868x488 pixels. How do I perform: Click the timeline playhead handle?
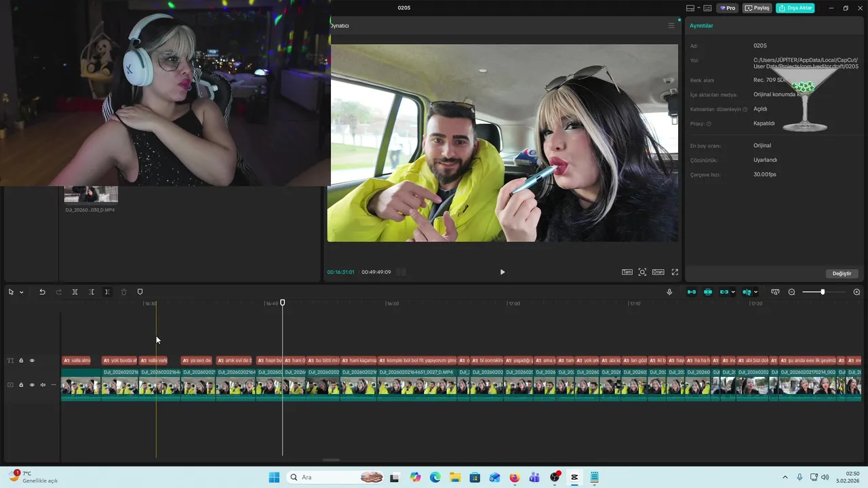tap(283, 303)
